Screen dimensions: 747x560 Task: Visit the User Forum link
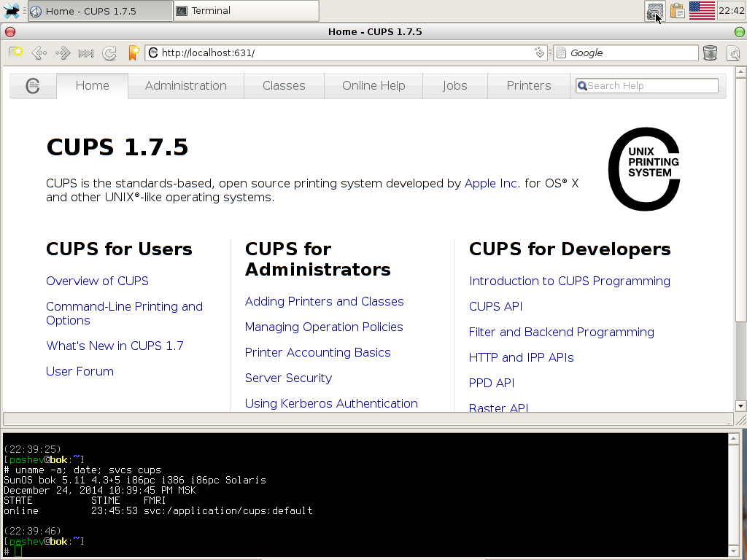(80, 371)
